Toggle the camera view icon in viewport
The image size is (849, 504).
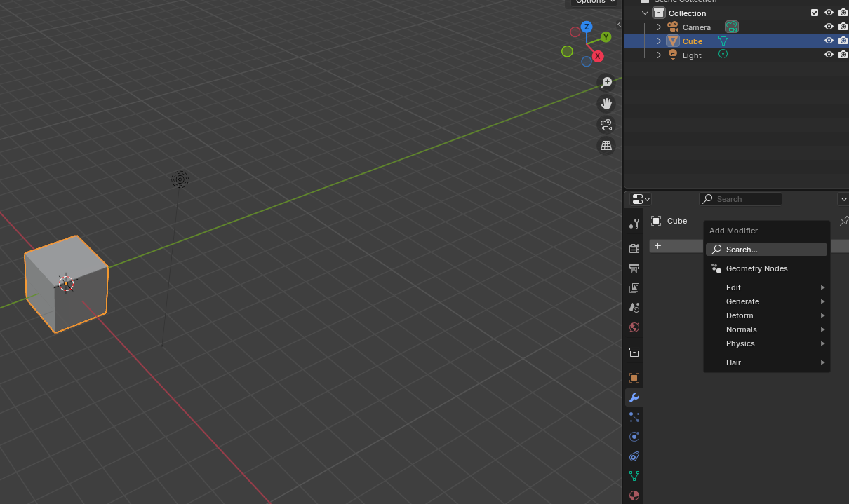click(x=606, y=125)
